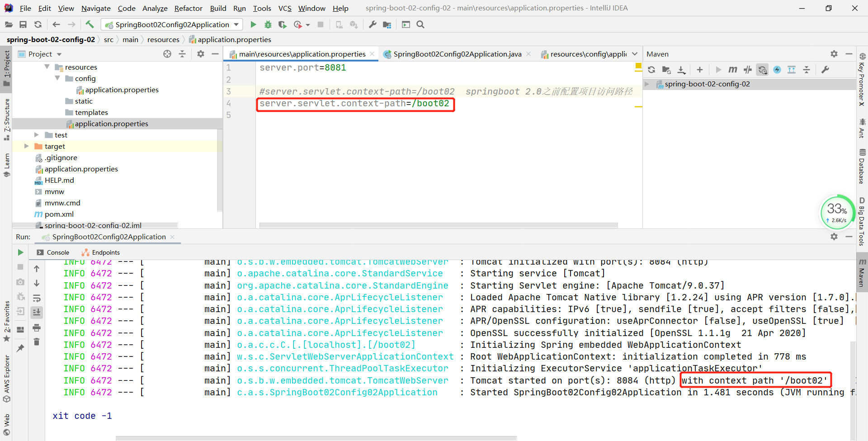Save all files with the floppy disk icon
This screenshot has width=868, height=441.
coord(23,24)
